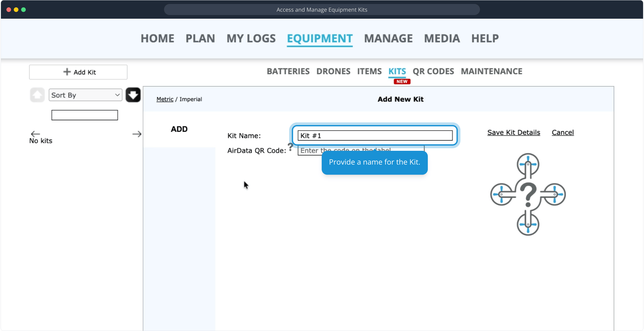The width and height of the screenshot is (644, 331).
Task: Click the plus Add Kit button
Action: tap(78, 72)
